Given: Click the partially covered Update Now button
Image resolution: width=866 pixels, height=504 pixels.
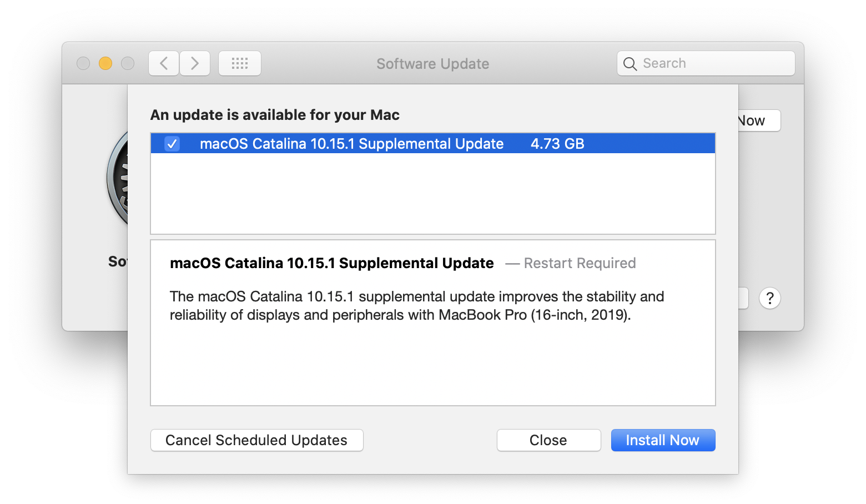Looking at the screenshot, I should [x=759, y=120].
